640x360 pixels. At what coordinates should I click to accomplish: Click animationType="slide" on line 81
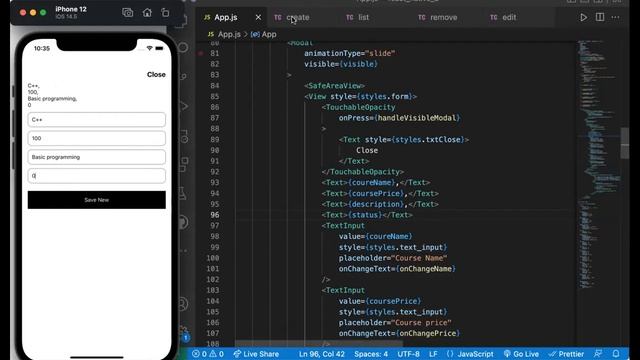pos(349,53)
